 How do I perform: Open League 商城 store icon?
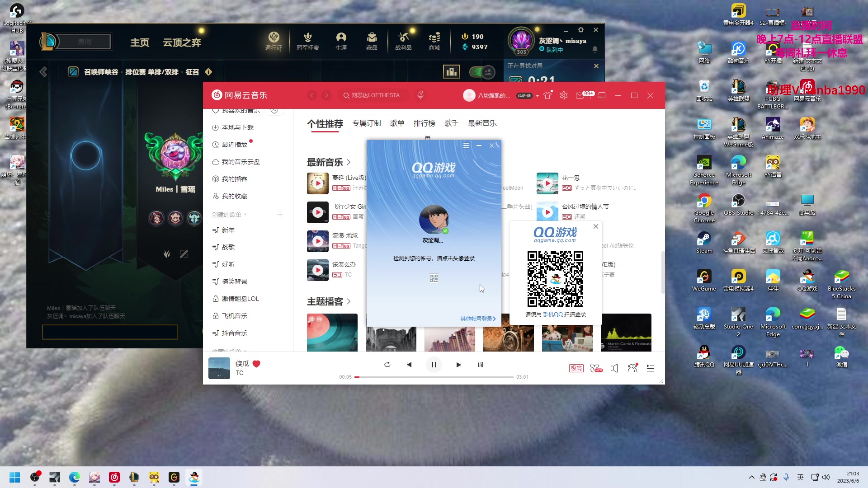pyautogui.click(x=434, y=41)
